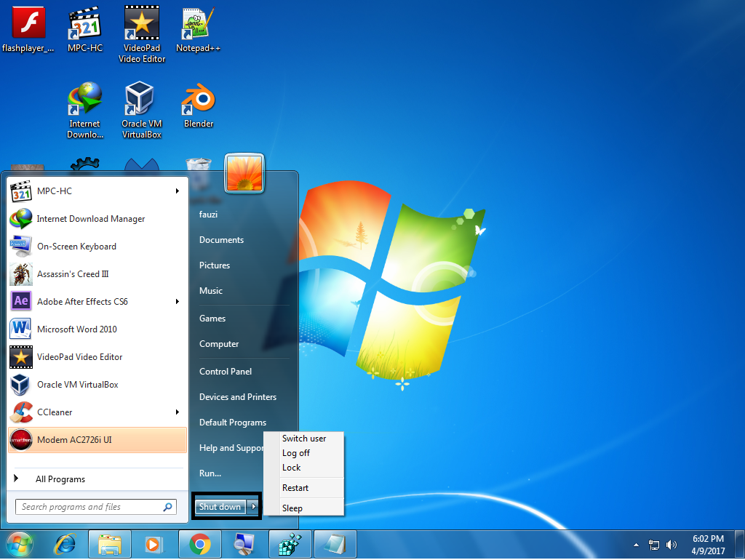
Task: Expand CCleaner jump list arrow
Action: [x=178, y=412]
